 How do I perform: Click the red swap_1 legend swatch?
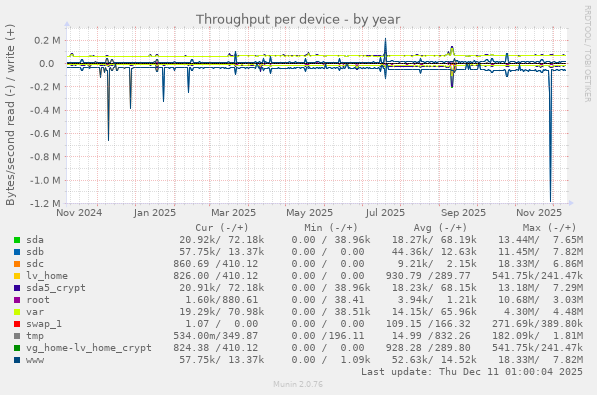[17, 324]
